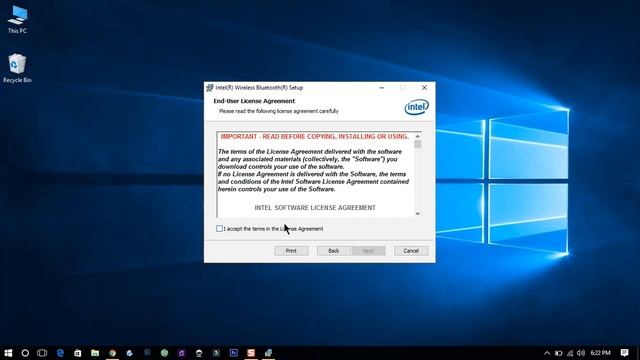Click the license scrollbar thumb
Viewport: 640px width, 360px height.
418,144
